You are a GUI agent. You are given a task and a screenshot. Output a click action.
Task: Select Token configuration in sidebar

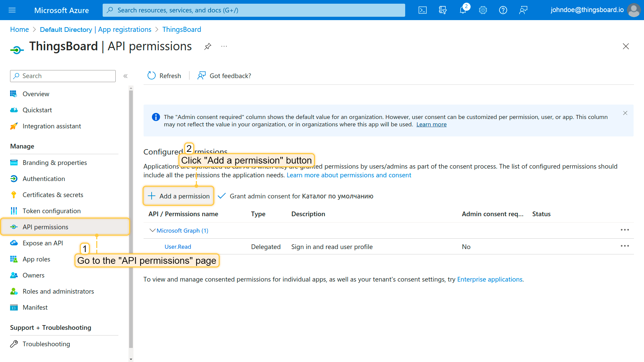(x=51, y=211)
